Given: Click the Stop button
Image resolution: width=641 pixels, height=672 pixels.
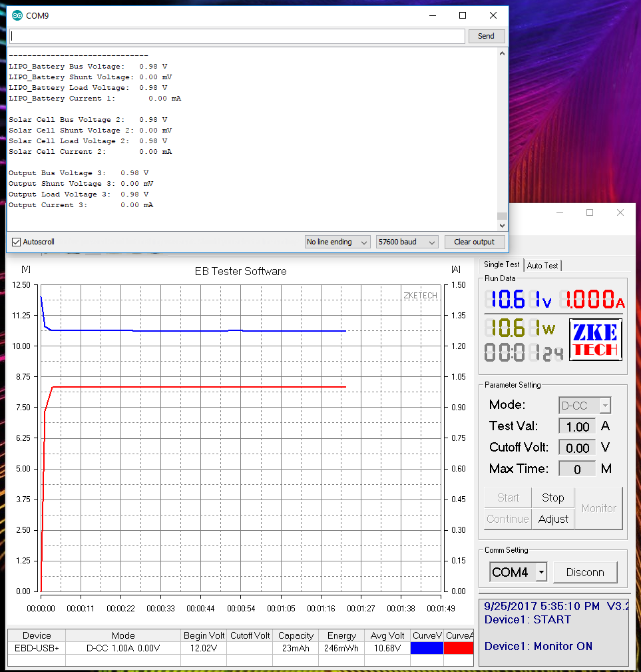Looking at the screenshot, I should click(552, 498).
